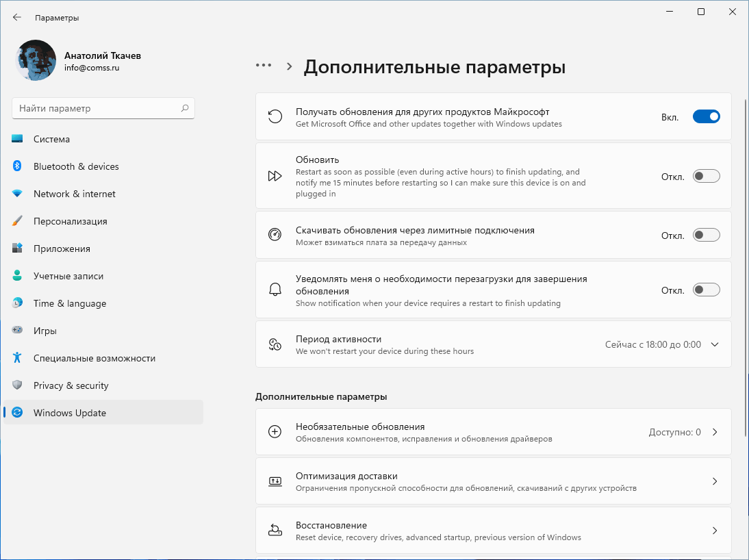Select Windows Update in the sidebar

tap(69, 413)
